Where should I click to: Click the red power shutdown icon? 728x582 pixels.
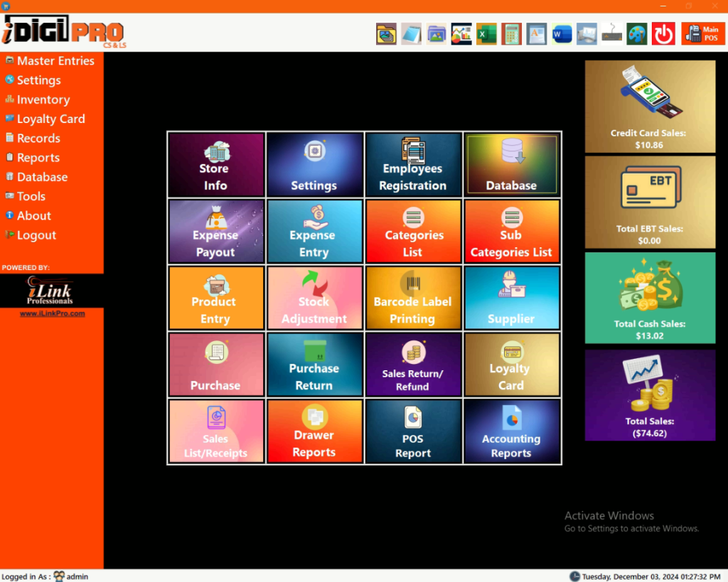tap(663, 34)
